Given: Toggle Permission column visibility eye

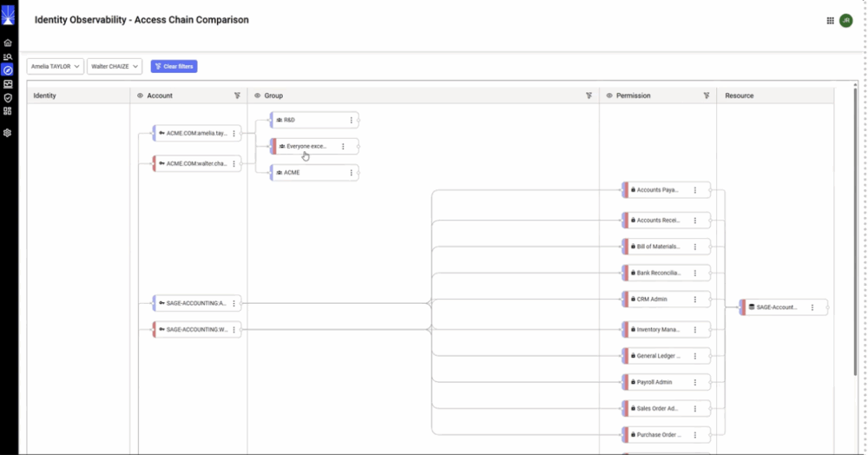Looking at the screenshot, I should click(609, 96).
